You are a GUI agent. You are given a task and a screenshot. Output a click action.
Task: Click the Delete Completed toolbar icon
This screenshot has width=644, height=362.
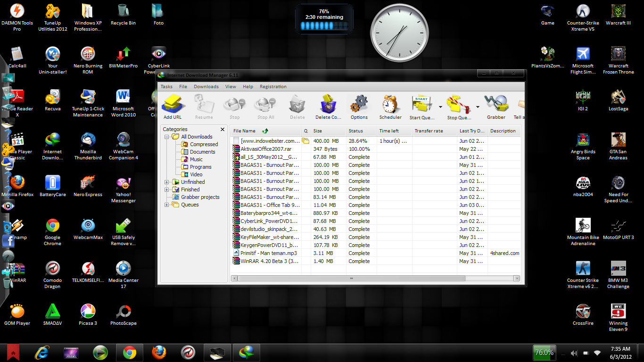328,104
